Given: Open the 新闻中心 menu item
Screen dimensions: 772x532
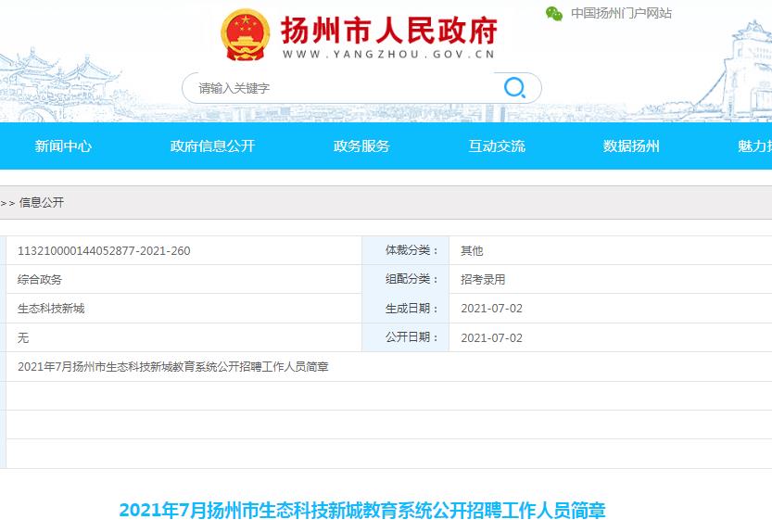Looking at the screenshot, I should click(x=63, y=146).
